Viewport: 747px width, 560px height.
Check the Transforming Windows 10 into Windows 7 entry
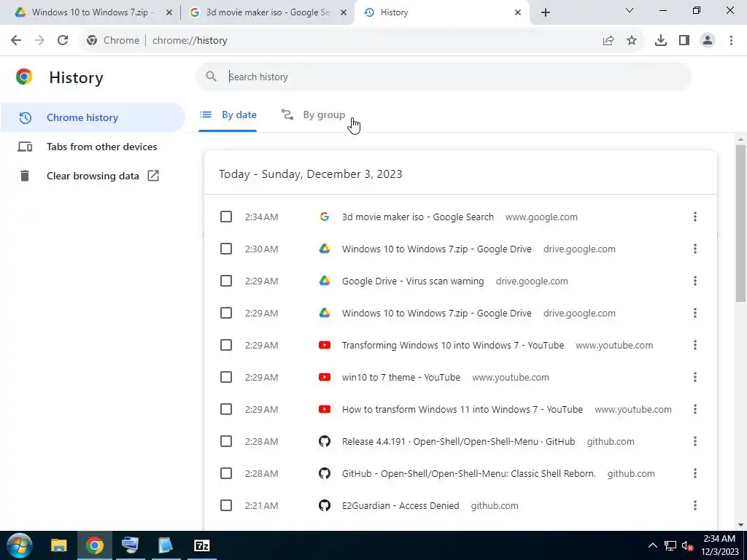pyautogui.click(x=226, y=345)
